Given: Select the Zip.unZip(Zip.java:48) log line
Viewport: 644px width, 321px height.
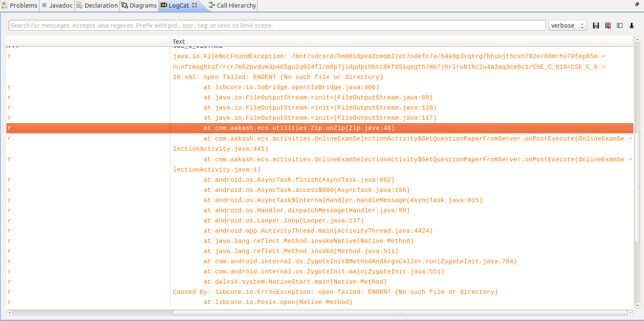Looking at the screenshot, I should 320,128.
